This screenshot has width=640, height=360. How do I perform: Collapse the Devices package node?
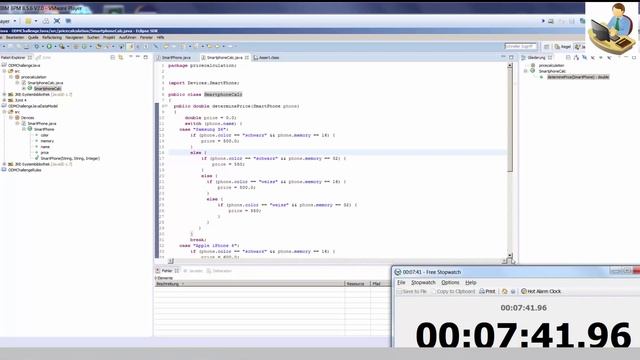pos(11,118)
